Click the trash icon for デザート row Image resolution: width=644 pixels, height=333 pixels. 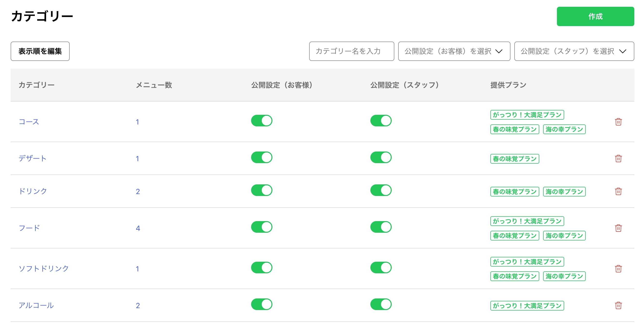click(x=618, y=158)
